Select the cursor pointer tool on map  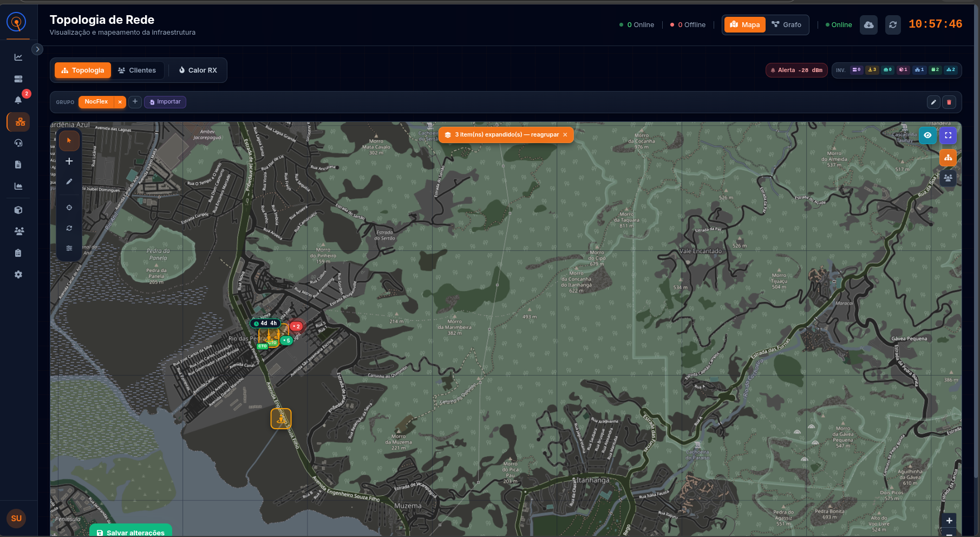(69, 141)
